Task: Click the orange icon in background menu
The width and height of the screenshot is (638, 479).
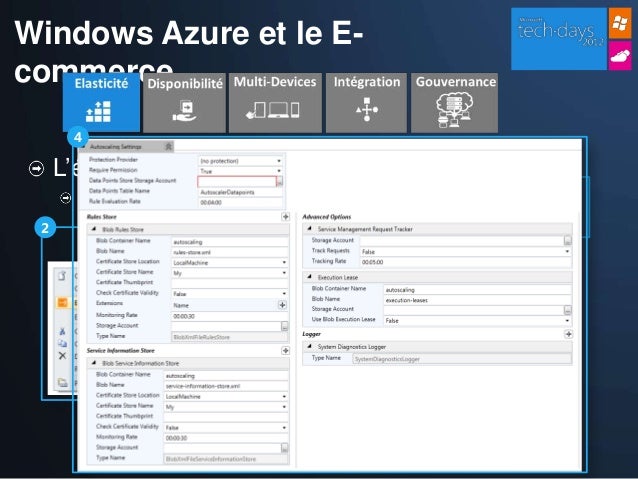Action: (x=62, y=302)
